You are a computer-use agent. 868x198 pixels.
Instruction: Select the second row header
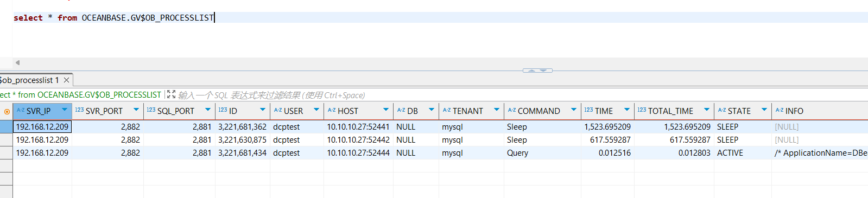click(x=6, y=139)
